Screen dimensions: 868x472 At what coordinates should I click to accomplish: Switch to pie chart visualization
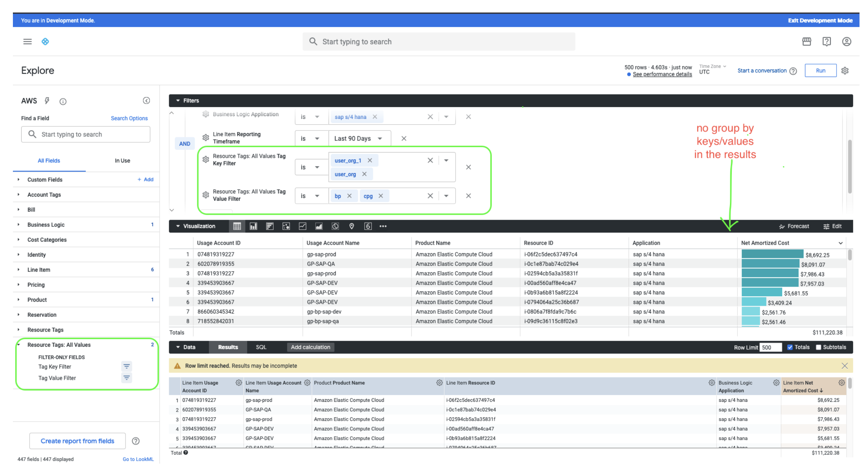click(335, 227)
